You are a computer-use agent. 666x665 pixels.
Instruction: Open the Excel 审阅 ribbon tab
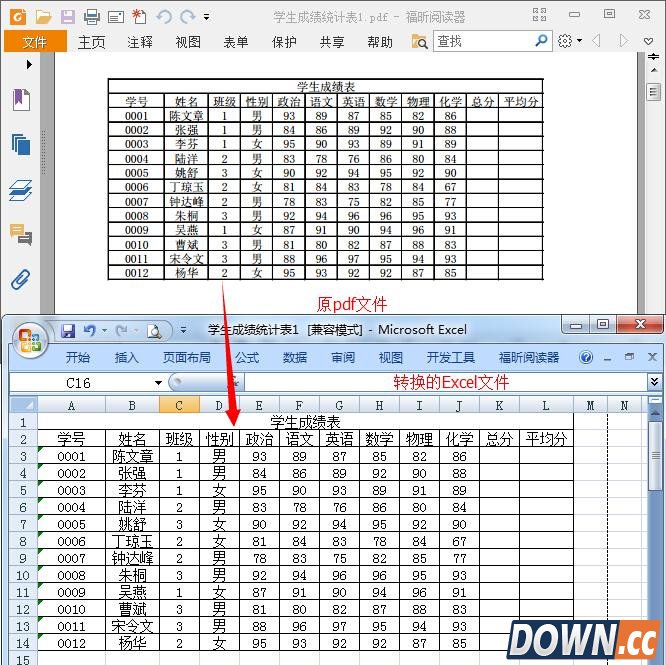pos(343,358)
